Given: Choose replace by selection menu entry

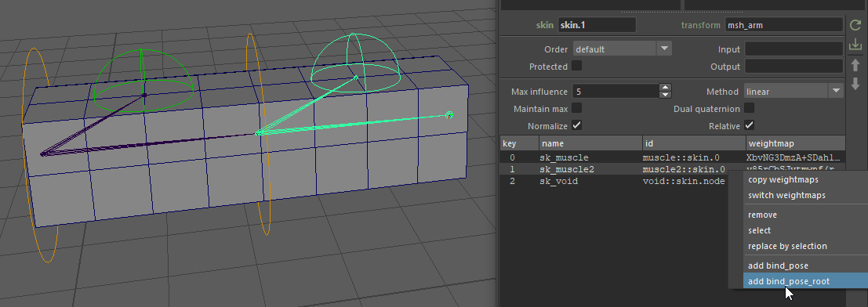Looking at the screenshot, I should tap(787, 246).
